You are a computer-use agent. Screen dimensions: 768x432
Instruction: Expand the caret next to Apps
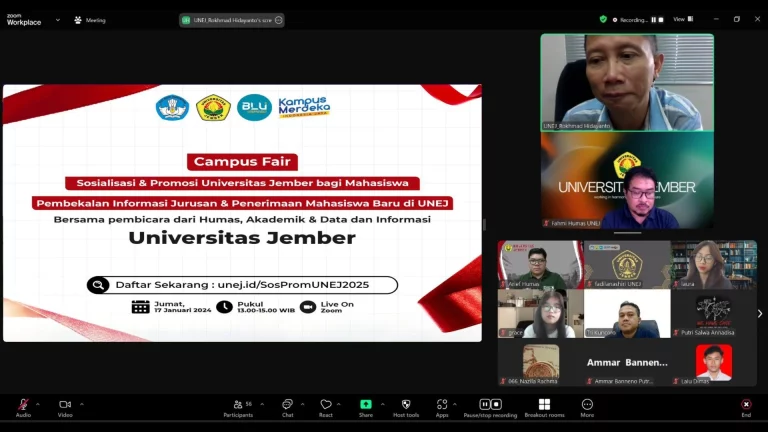455,405
